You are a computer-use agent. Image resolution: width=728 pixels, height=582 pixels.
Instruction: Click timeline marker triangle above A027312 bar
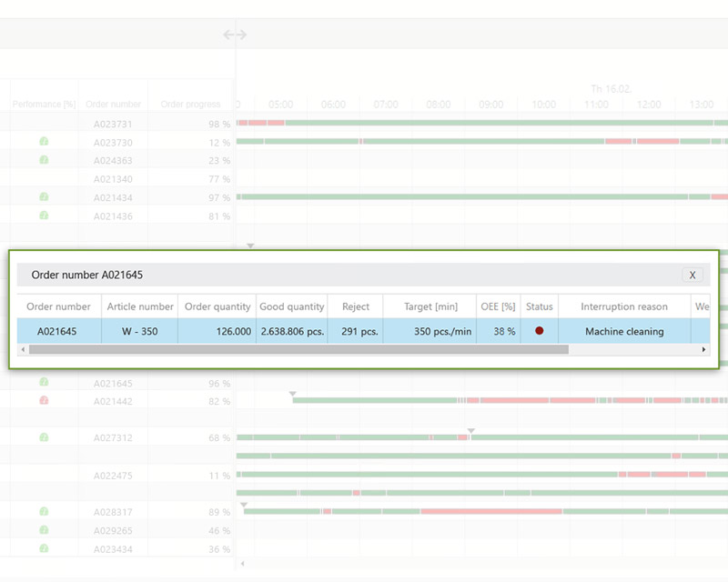pyautogui.click(x=471, y=430)
